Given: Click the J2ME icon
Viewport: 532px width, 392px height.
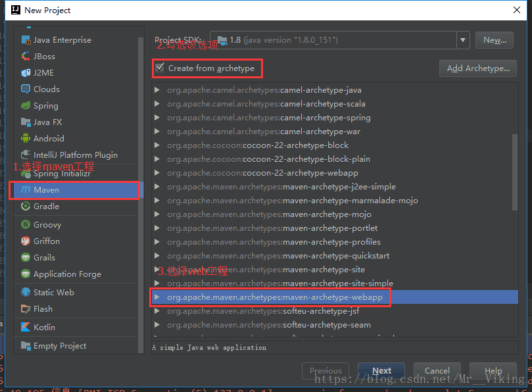Looking at the screenshot, I should click(x=26, y=73).
